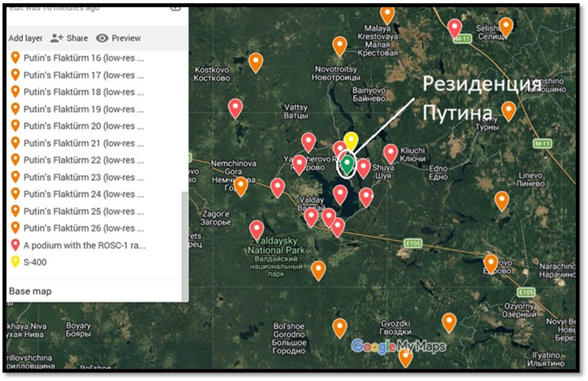Click orange pin beside Turny label
Viewport: 588px width, 381px height.
point(508,110)
